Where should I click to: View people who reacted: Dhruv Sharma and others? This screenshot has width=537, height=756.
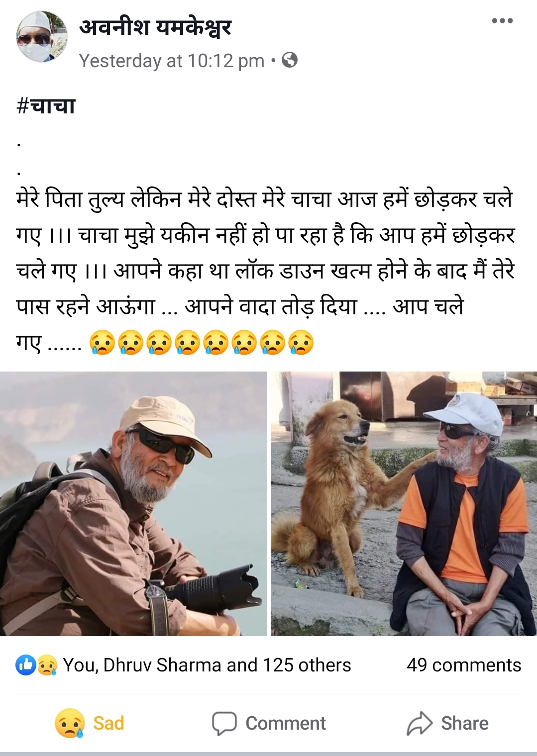click(x=207, y=665)
